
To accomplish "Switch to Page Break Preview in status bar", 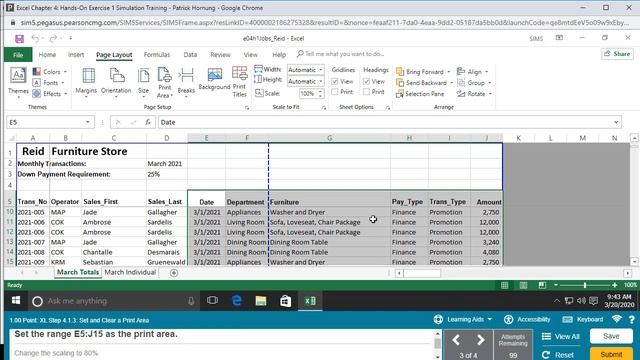I will [x=542, y=285].
